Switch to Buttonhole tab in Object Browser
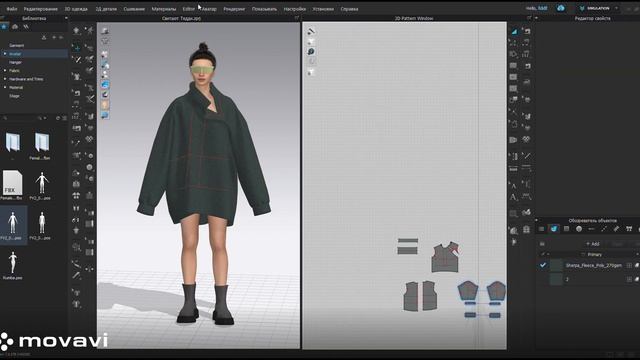 (x=591, y=229)
